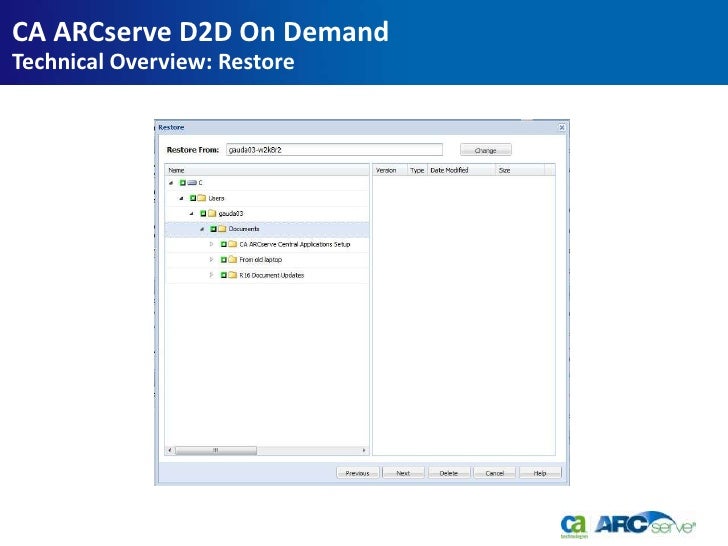Image resolution: width=728 pixels, height=546 pixels.
Task: Click the Name column header
Action: click(x=267, y=170)
